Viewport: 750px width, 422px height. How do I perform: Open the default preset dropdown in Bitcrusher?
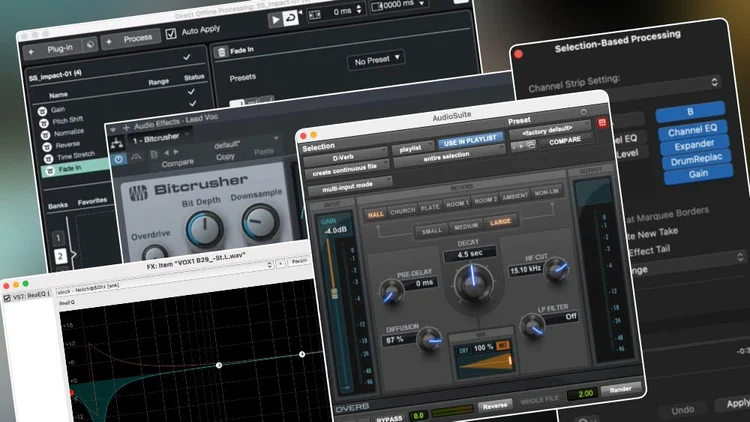click(x=245, y=142)
